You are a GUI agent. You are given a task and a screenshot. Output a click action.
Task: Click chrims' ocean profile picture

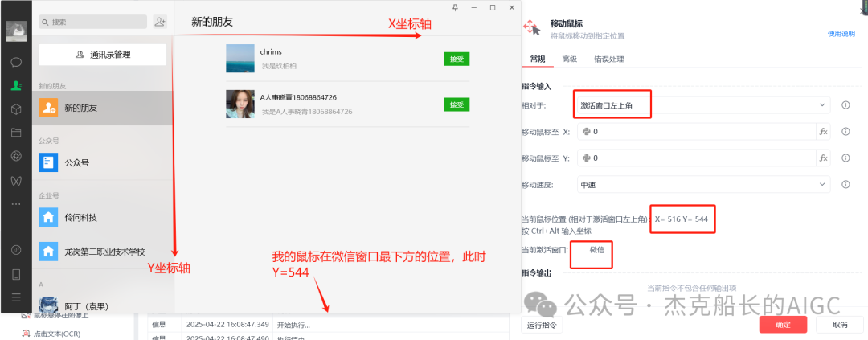[x=240, y=58]
